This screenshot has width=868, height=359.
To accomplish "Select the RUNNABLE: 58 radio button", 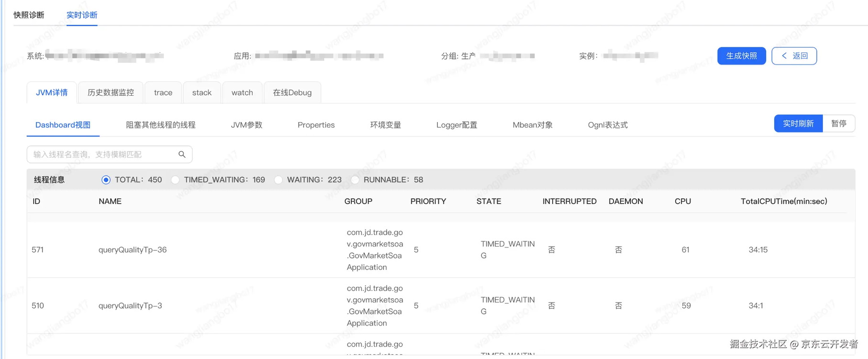I will [x=355, y=180].
